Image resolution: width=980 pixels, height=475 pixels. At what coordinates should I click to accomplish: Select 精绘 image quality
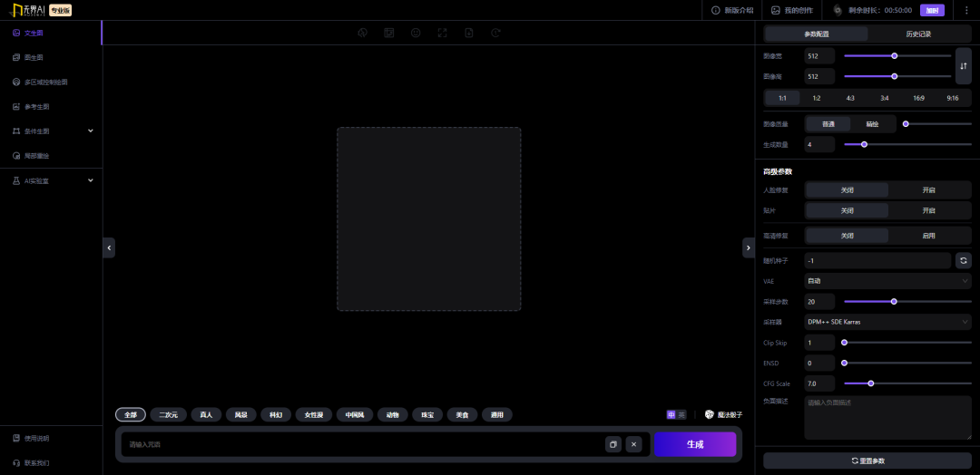[x=872, y=124]
